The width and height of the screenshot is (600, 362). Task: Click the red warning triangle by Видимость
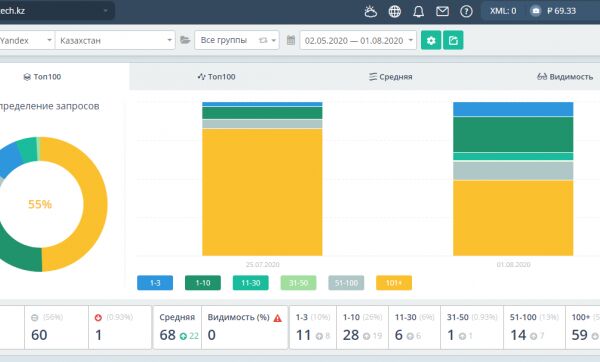pos(277,318)
